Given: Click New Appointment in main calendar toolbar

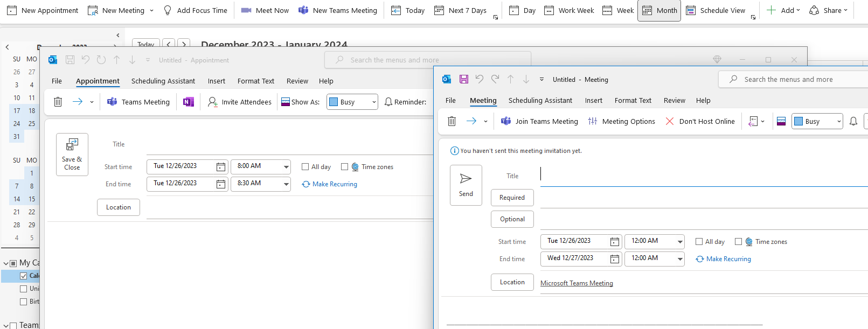Looking at the screenshot, I should pyautogui.click(x=42, y=10).
